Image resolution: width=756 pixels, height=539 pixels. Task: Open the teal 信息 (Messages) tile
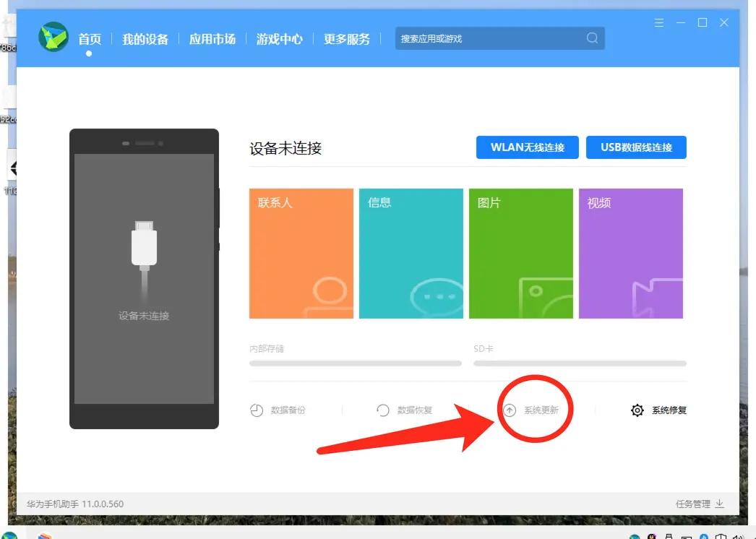[411, 253]
